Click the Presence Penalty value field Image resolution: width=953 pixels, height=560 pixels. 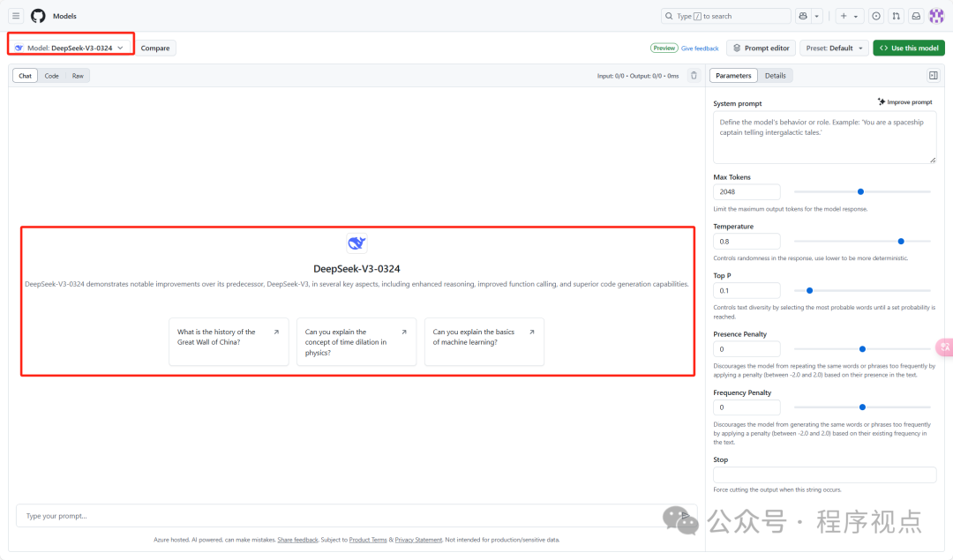[x=747, y=349]
